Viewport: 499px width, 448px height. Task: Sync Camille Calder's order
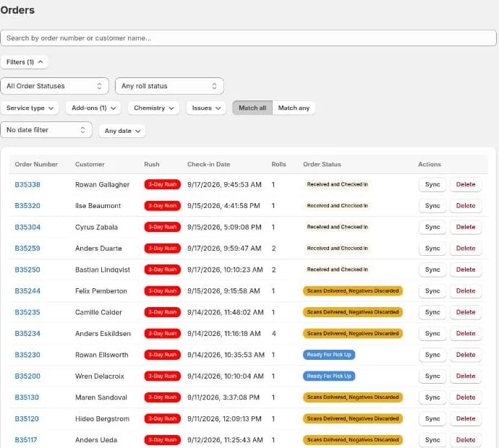click(x=432, y=312)
